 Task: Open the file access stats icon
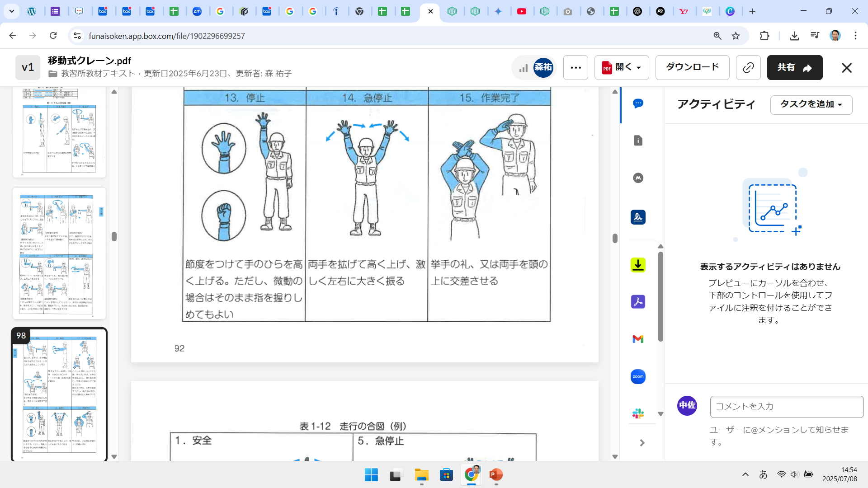click(524, 68)
